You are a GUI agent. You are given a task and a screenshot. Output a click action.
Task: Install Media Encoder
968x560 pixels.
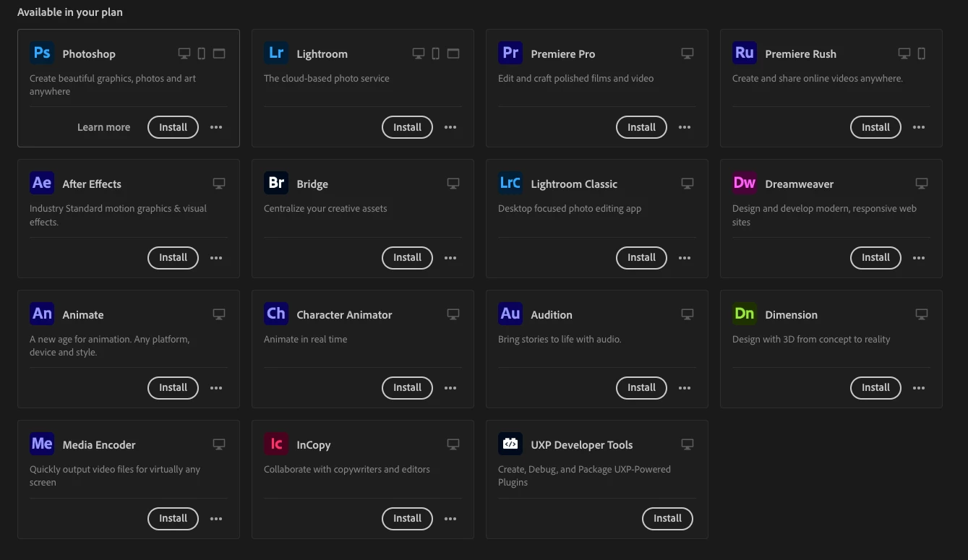click(173, 518)
